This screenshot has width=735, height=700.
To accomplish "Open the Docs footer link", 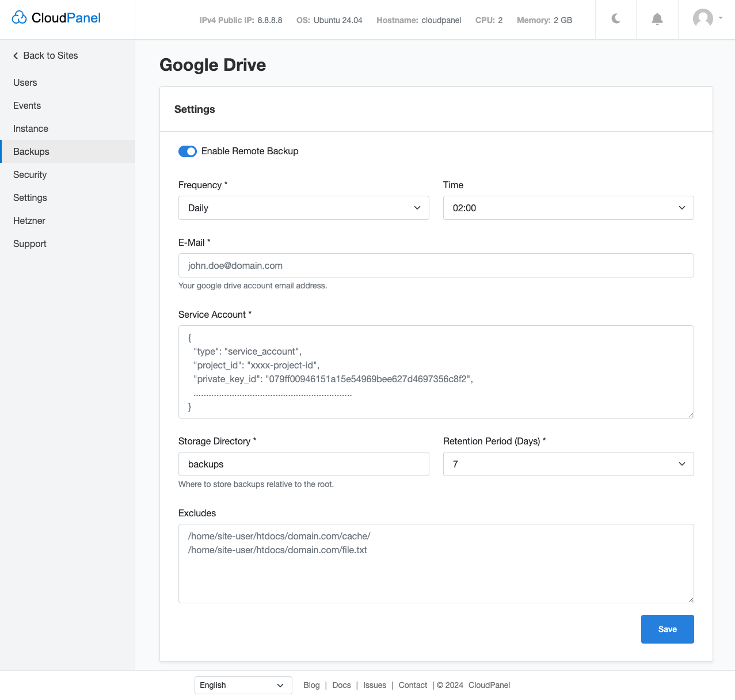I will [341, 685].
